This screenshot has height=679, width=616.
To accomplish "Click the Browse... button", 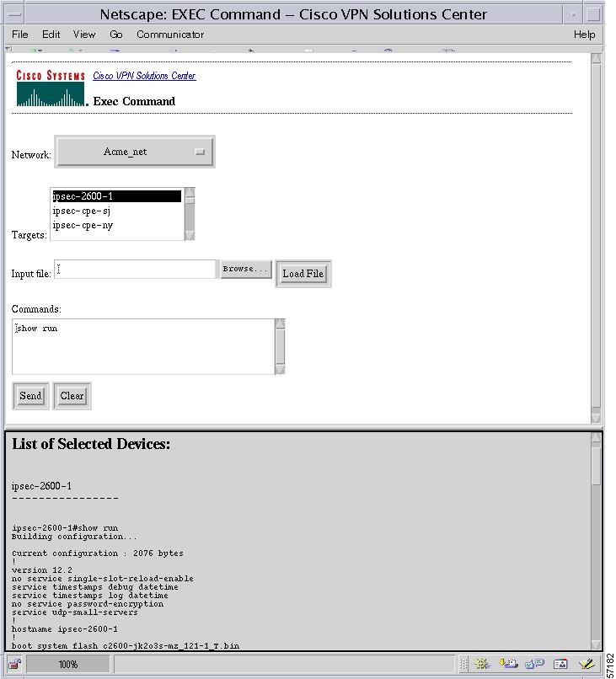I will [246, 269].
